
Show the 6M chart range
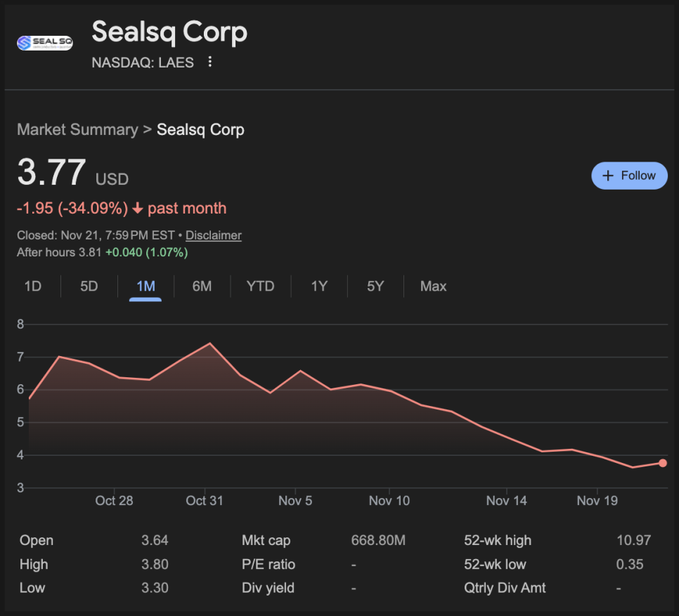[x=202, y=286]
